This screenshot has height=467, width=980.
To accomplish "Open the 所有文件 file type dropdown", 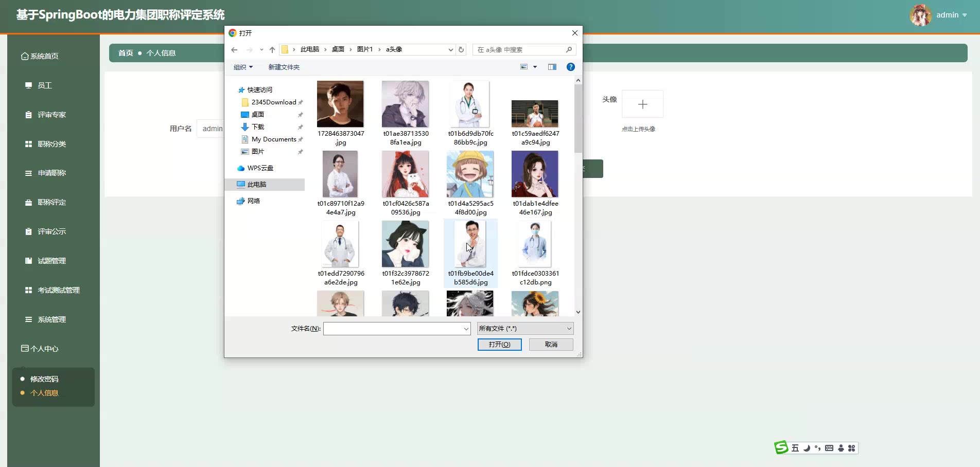I will [525, 329].
